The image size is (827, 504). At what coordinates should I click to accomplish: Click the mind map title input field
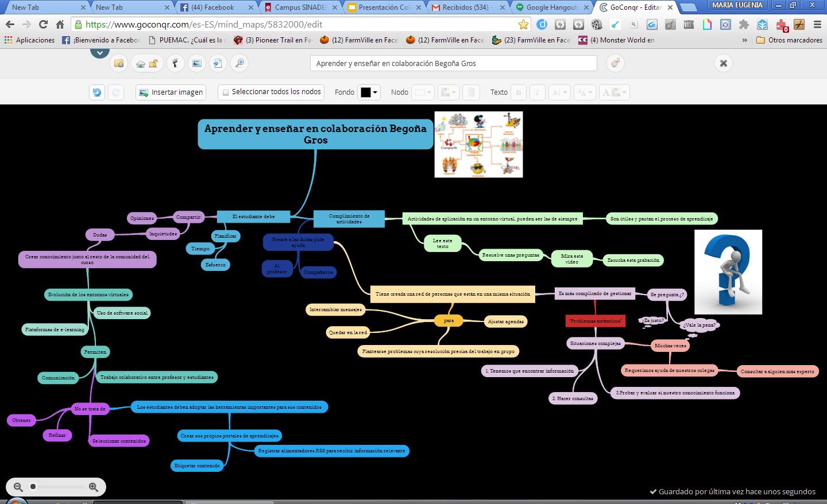point(454,63)
